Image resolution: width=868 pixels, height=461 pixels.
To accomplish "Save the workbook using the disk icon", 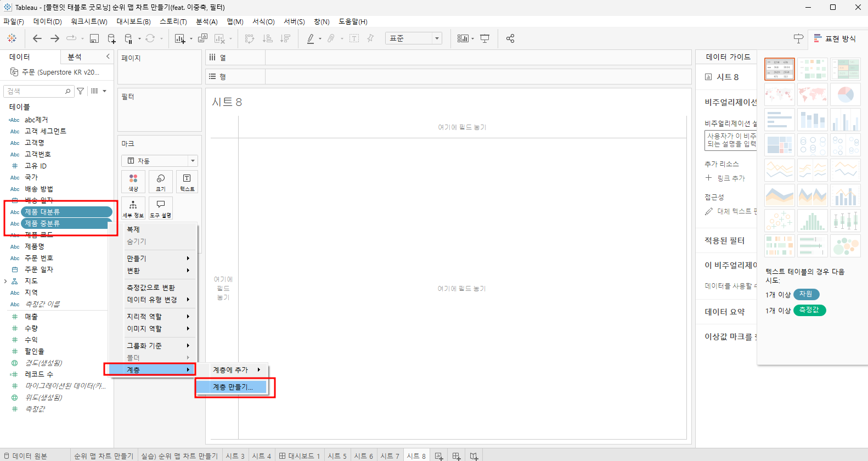I will point(94,38).
